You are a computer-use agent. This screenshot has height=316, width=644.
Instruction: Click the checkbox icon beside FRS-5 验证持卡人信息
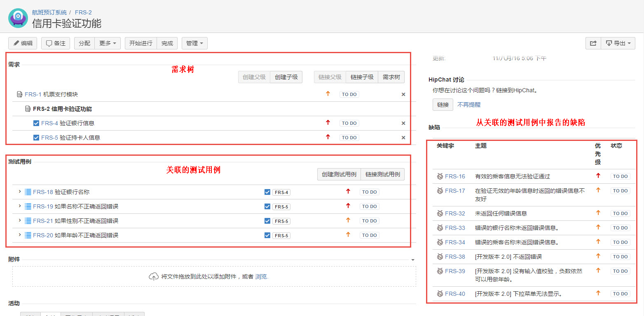tap(36, 138)
